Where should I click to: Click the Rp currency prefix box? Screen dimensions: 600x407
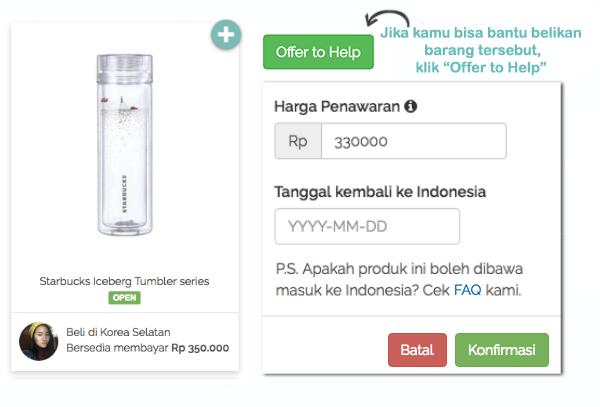point(298,141)
